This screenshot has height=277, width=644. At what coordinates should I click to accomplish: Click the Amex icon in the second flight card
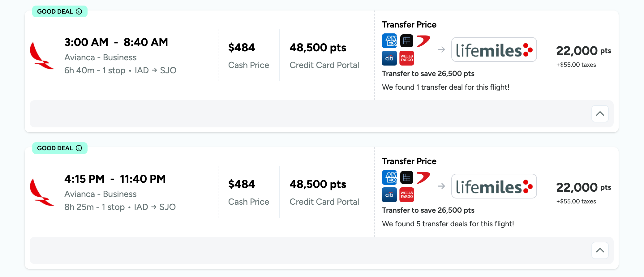tap(389, 177)
